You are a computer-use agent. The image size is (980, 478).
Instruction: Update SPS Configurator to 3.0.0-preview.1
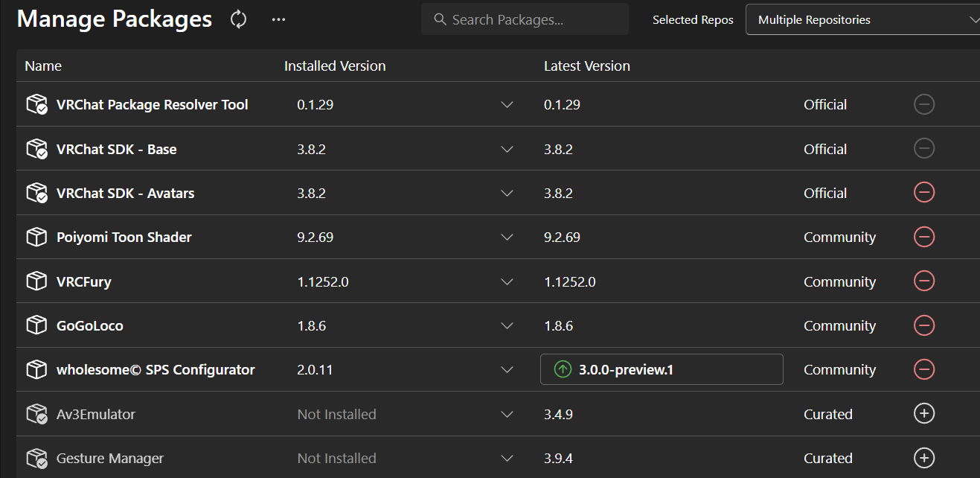coord(661,369)
